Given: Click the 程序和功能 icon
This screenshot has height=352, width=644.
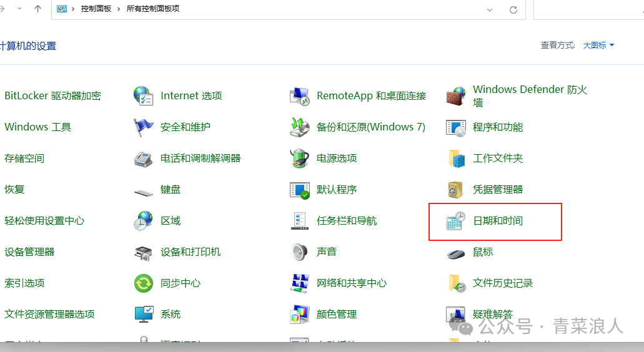Looking at the screenshot, I should tap(456, 128).
